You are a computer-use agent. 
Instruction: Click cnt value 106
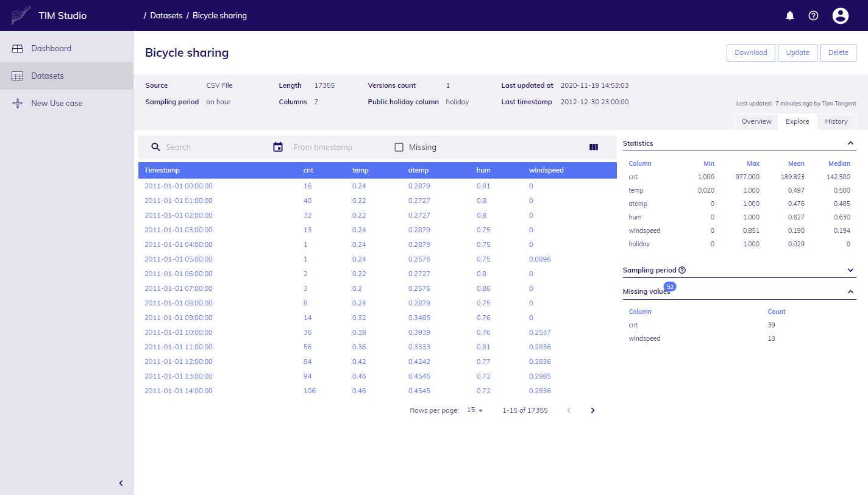click(x=310, y=391)
